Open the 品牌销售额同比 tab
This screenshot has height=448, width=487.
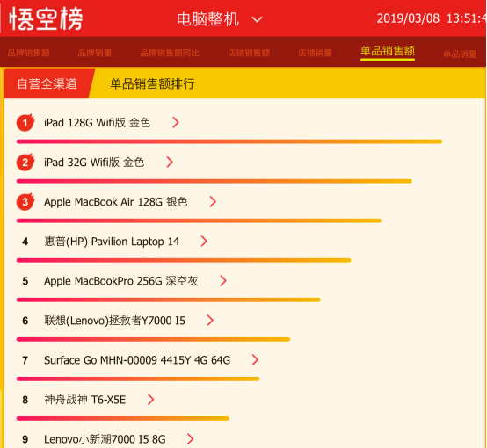pyautogui.click(x=170, y=53)
